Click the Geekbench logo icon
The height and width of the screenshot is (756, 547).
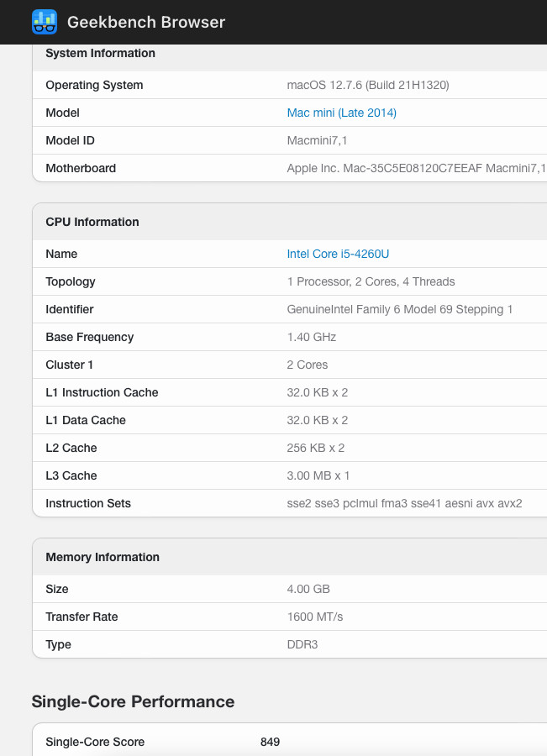tap(45, 22)
